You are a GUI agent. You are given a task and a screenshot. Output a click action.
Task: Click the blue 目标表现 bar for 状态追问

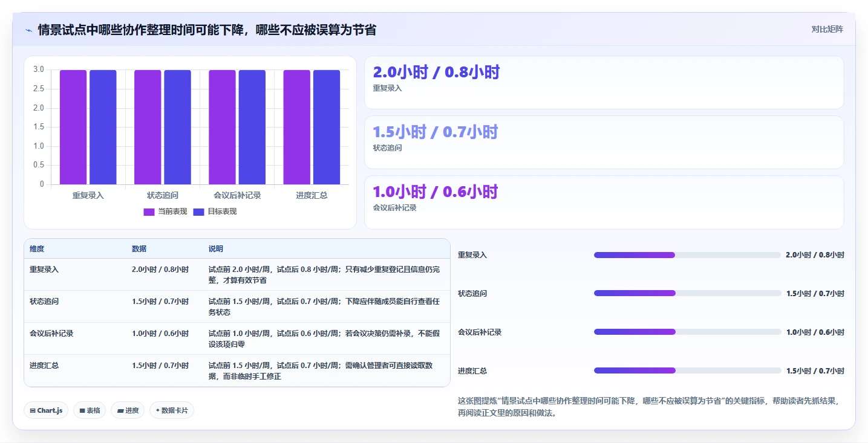coord(177,127)
